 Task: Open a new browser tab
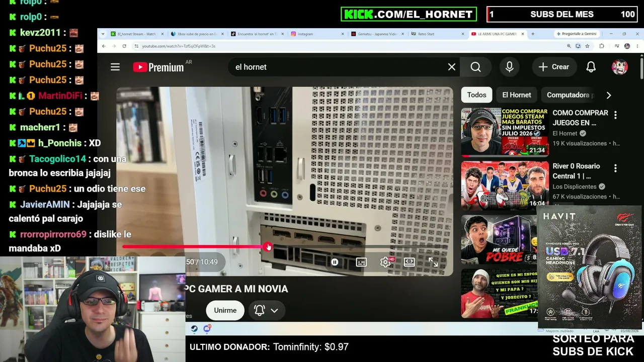click(x=533, y=34)
